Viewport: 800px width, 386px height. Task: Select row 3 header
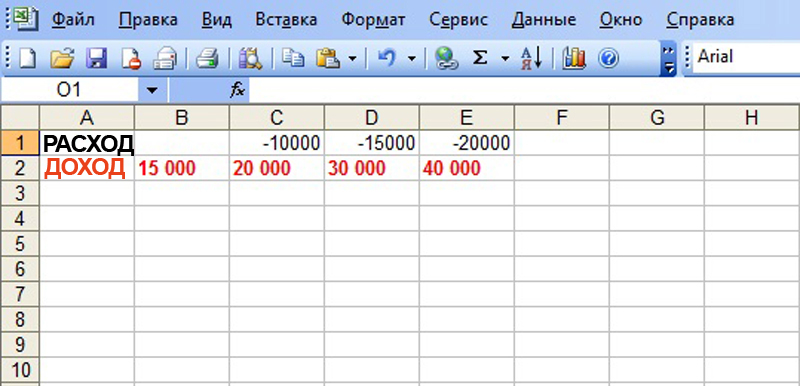click(20, 194)
